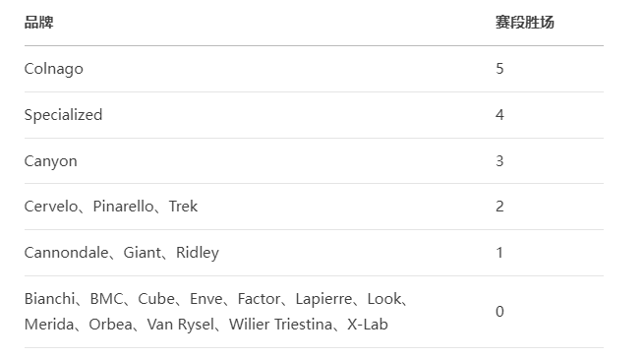Click the Cervelo、Pinarello、Trek row text
This screenshot has width=644, height=358.
click(x=111, y=207)
